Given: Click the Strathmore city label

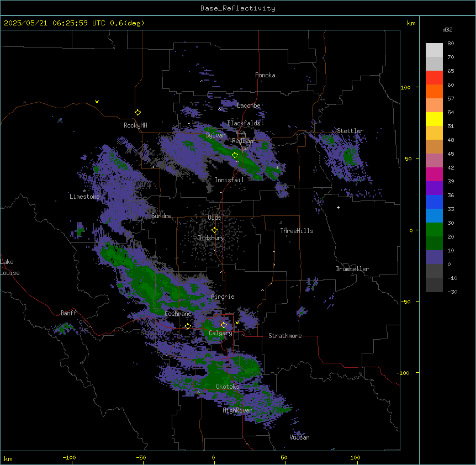Looking at the screenshot, I should (x=285, y=336).
